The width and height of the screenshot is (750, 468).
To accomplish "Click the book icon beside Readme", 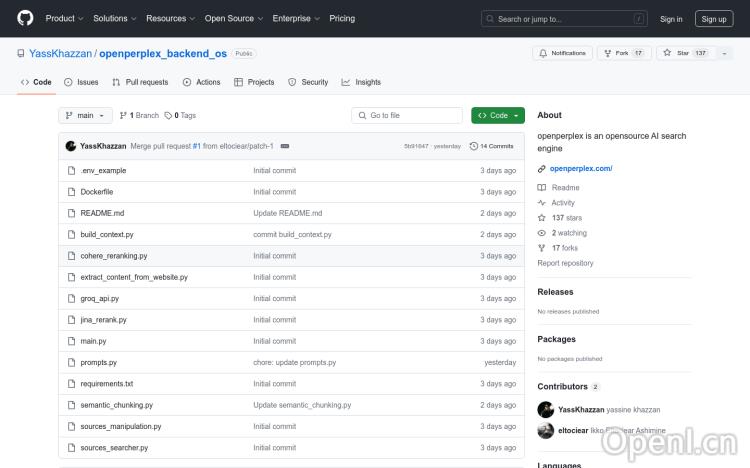I will point(541,188).
